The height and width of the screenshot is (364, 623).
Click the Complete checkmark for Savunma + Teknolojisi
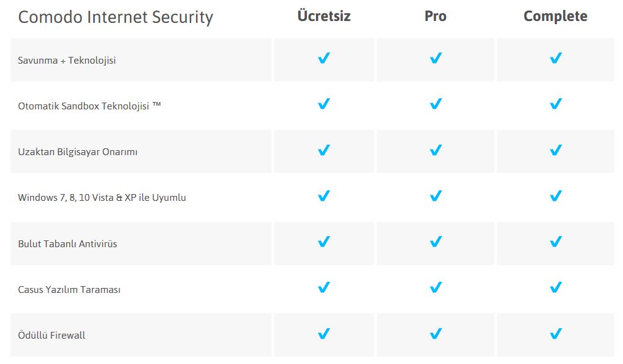[x=556, y=58]
